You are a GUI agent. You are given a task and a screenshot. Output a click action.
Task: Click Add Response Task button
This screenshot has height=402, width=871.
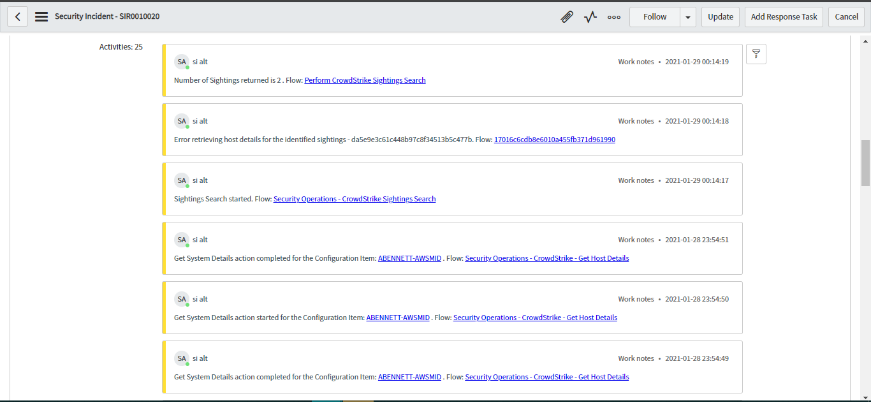(x=784, y=17)
